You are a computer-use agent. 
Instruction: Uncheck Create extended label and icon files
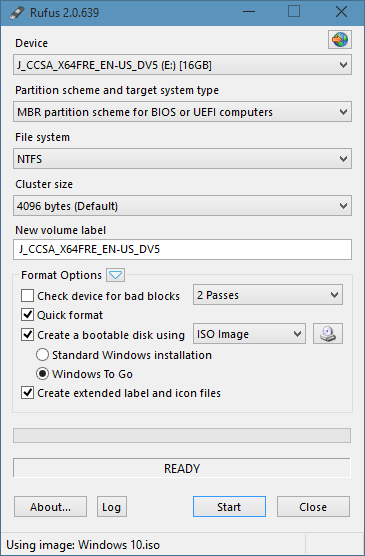point(28,393)
